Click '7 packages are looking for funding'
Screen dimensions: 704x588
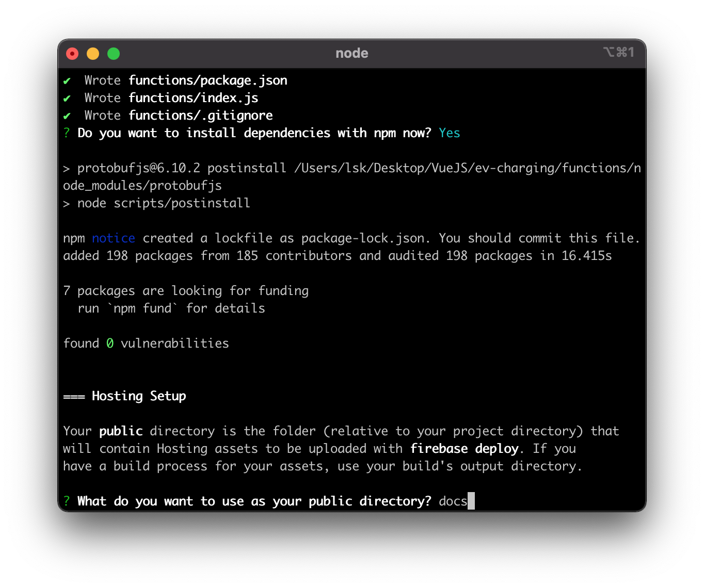pyautogui.click(x=186, y=291)
